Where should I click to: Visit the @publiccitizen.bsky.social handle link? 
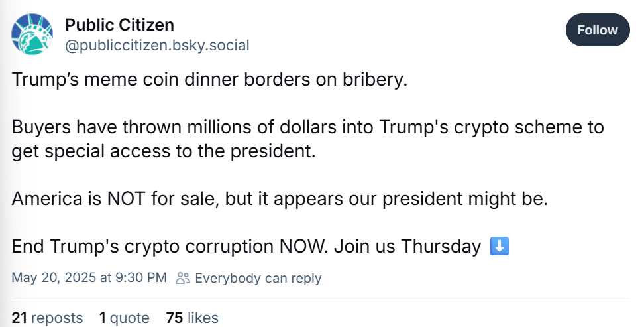click(157, 46)
